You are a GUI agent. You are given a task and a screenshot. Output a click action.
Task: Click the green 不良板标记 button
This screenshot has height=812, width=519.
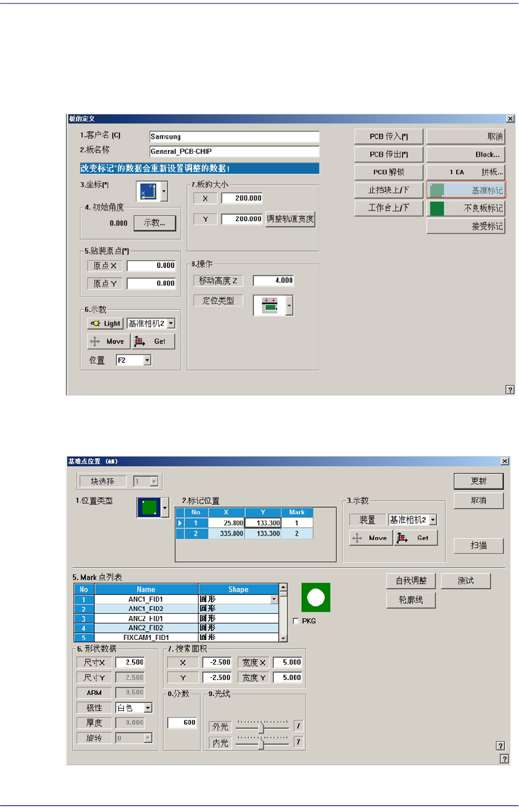click(466, 208)
